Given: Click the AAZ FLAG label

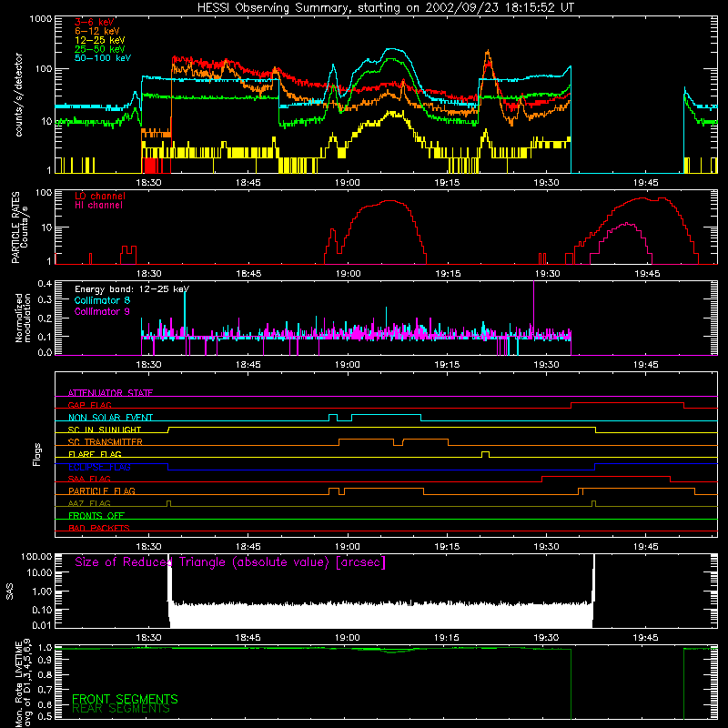Looking at the screenshot, I should click(x=89, y=503).
